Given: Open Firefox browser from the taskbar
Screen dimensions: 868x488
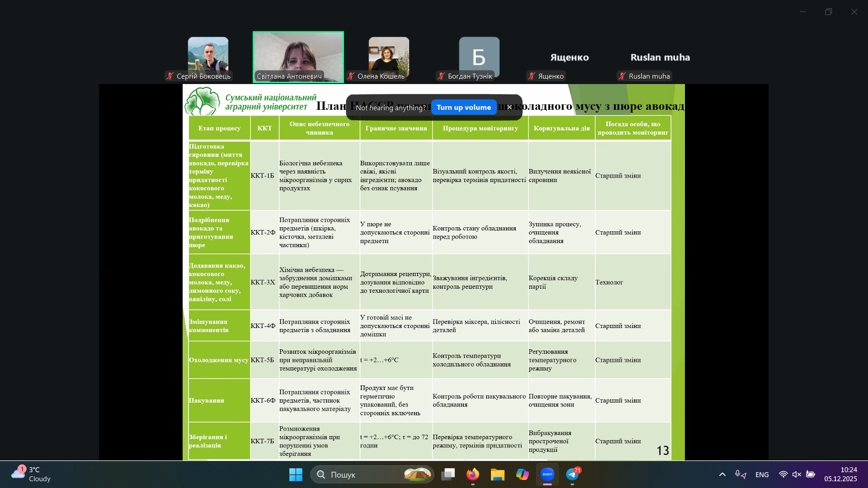Looking at the screenshot, I should pyautogui.click(x=472, y=474).
